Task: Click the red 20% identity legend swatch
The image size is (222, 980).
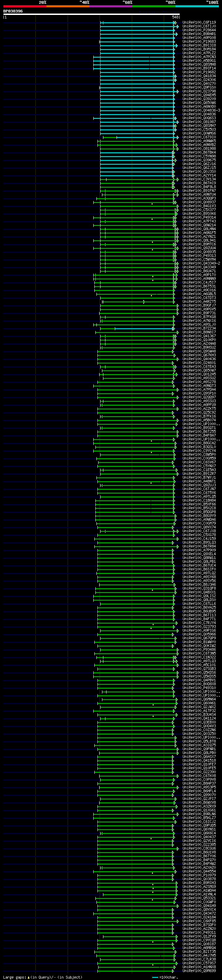Action: point(25,6)
